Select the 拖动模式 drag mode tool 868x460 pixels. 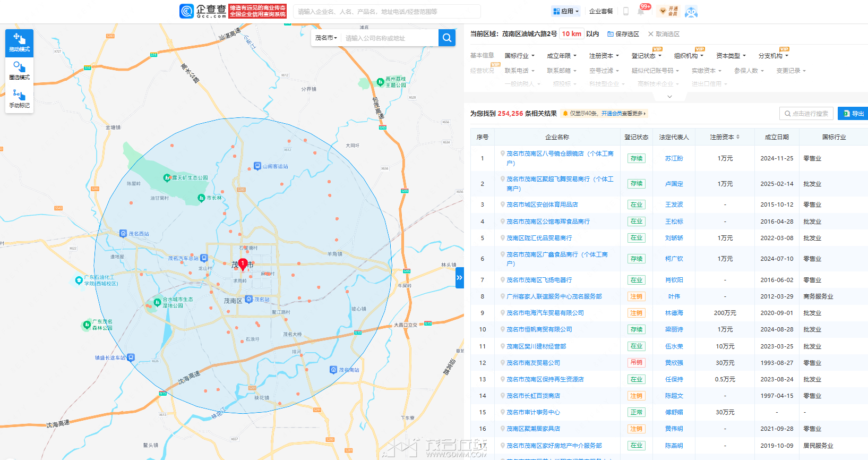(x=20, y=43)
